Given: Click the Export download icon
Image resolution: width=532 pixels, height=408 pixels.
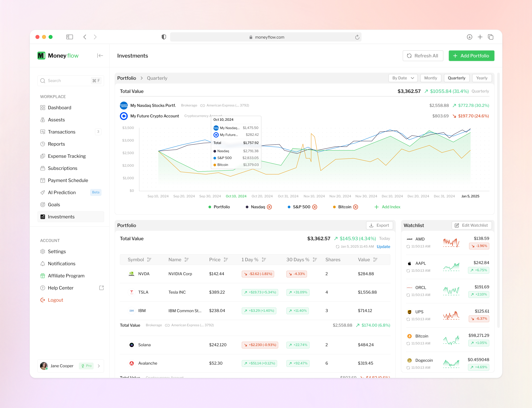Looking at the screenshot, I should point(371,225).
